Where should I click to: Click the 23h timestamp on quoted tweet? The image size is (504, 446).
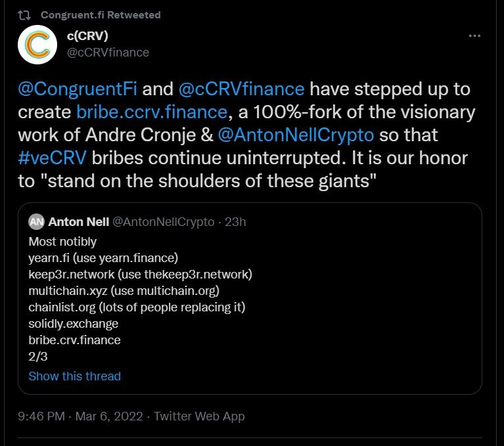click(235, 222)
